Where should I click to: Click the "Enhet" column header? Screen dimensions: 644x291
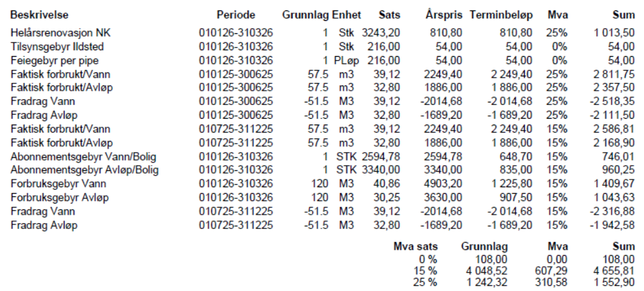click(x=346, y=14)
